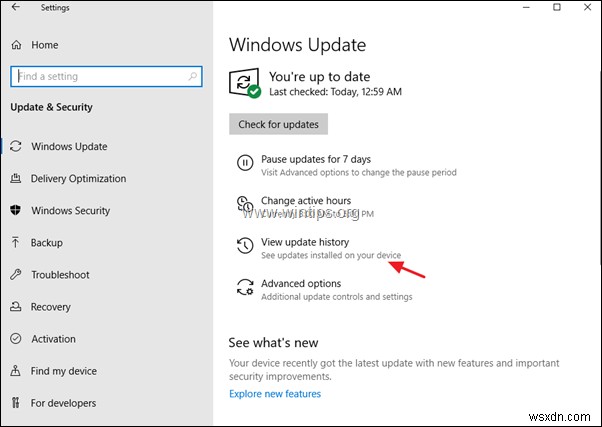The width and height of the screenshot is (602, 427).
Task: Open the Explore new features link
Action: [x=275, y=394]
